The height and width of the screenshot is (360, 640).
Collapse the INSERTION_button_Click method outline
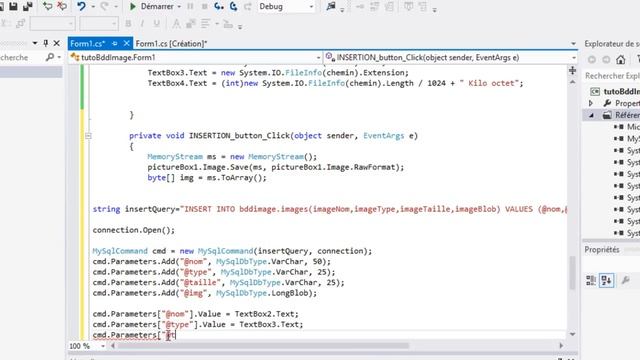(x=88, y=136)
